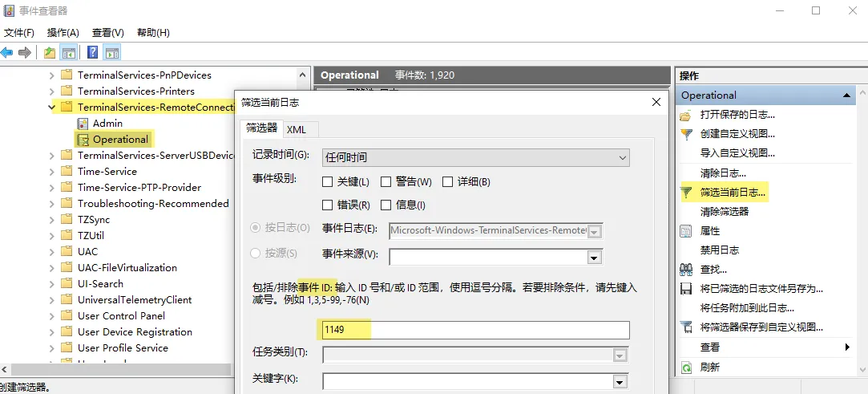Click the blue Back arrow in toolbar
The width and height of the screenshot is (868, 394).
click(x=7, y=53)
